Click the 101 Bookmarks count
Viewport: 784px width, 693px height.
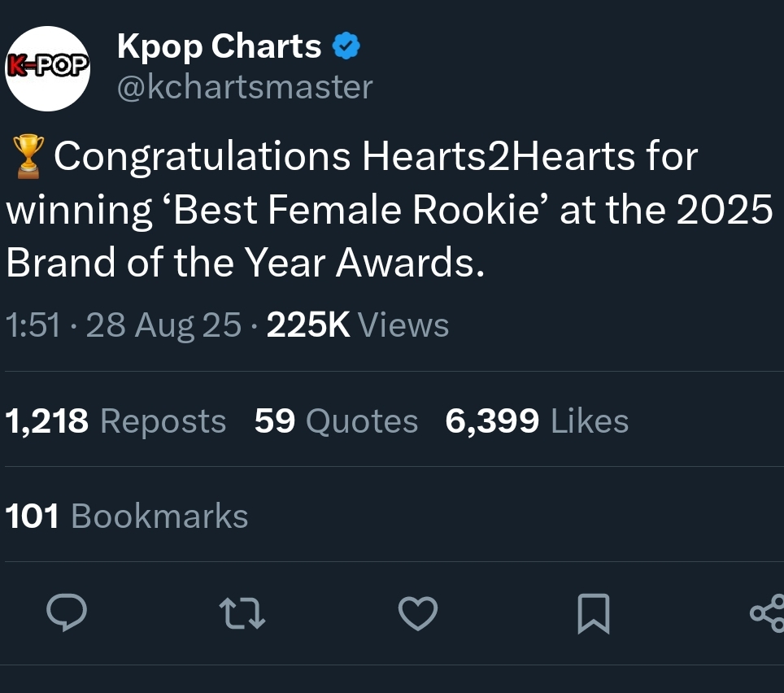coord(126,516)
